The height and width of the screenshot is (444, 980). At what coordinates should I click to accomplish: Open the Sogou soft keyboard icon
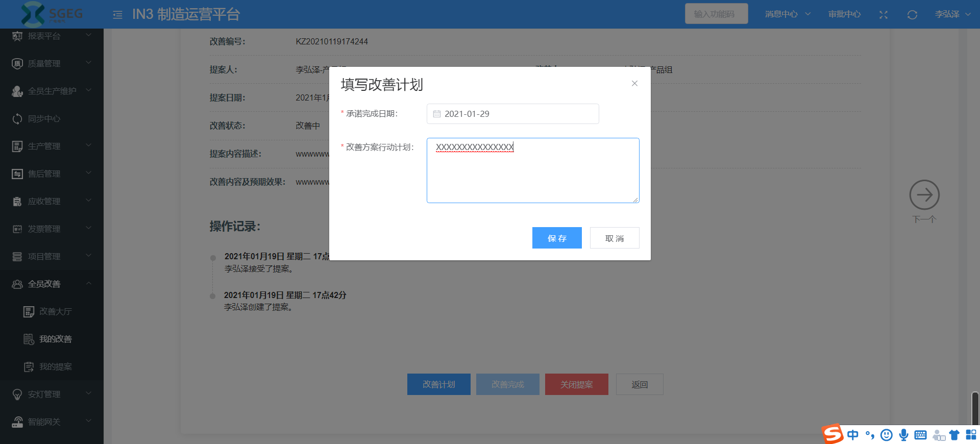[x=920, y=435]
